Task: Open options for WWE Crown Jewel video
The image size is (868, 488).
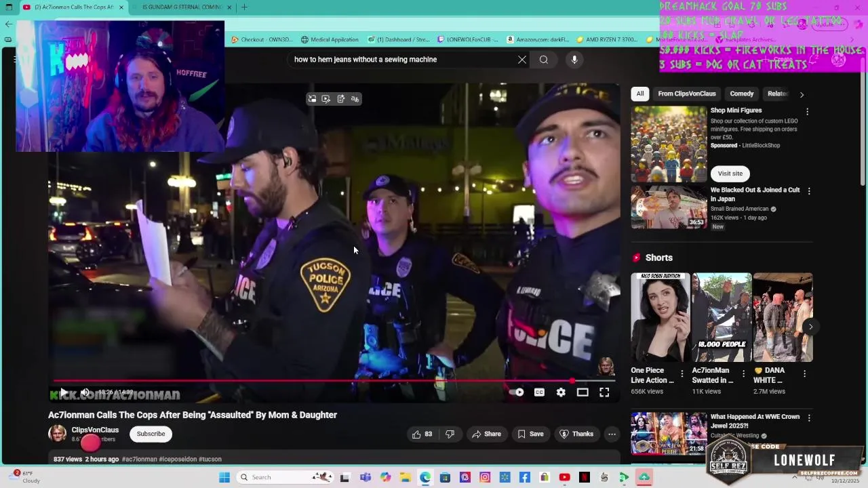Action: click(808, 418)
